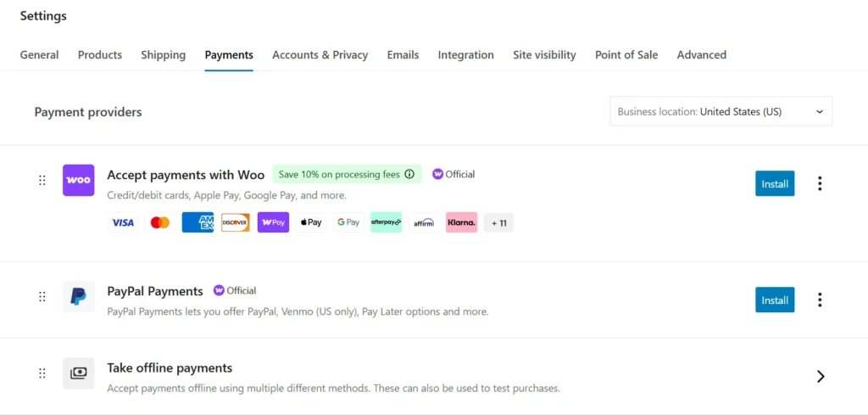Click the Visa card icon
The height and width of the screenshot is (415, 868).
(x=123, y=222)
